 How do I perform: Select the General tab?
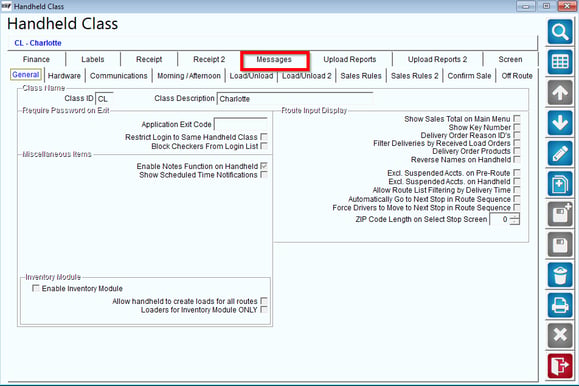25,75
